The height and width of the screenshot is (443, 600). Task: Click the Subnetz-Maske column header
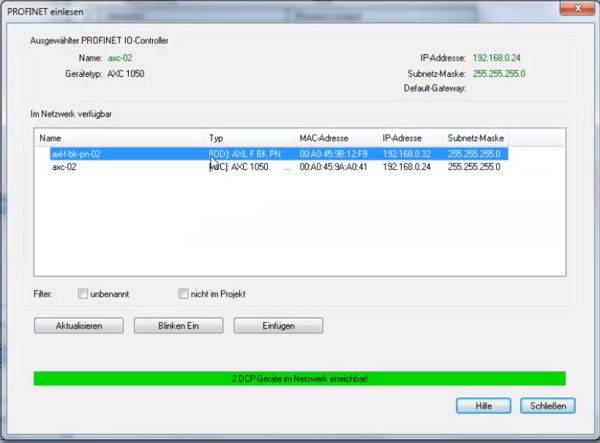click(x=478, y=137)
